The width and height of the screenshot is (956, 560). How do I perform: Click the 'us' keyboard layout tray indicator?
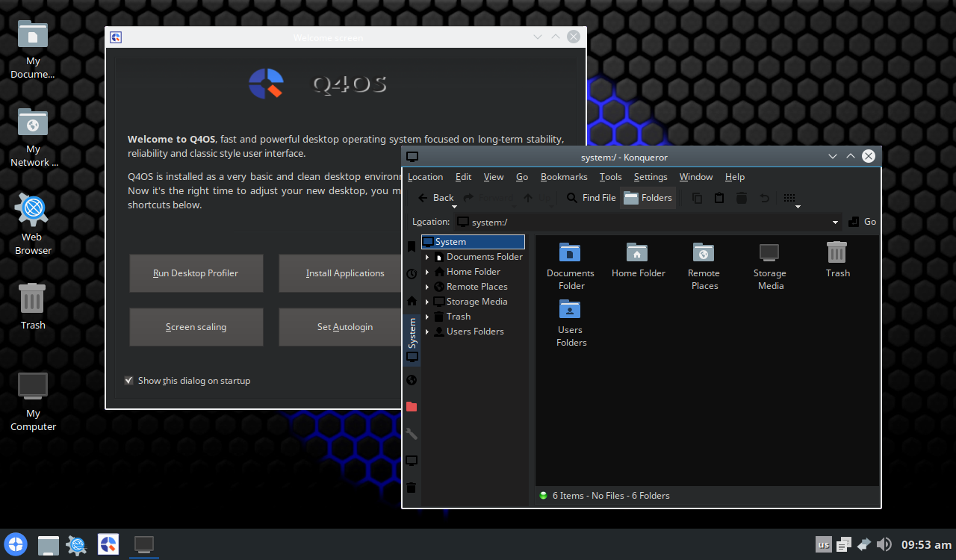pyautogui.click(x=824, y=545)
